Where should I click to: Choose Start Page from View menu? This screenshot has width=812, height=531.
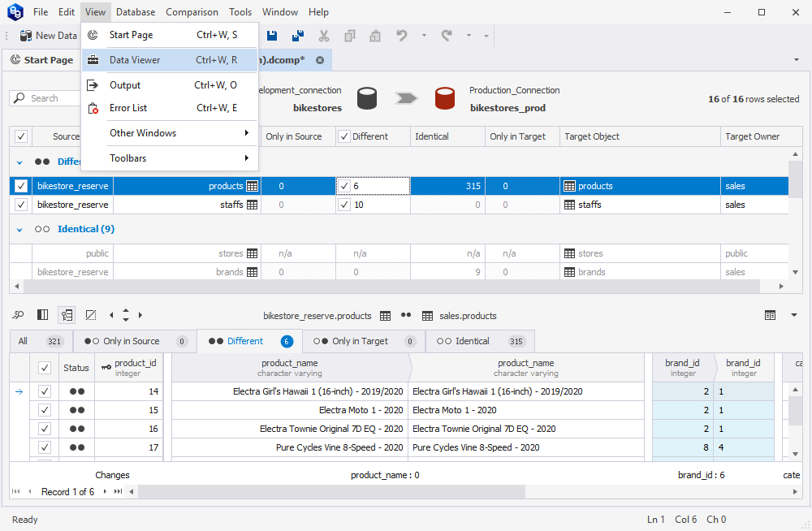170,35
